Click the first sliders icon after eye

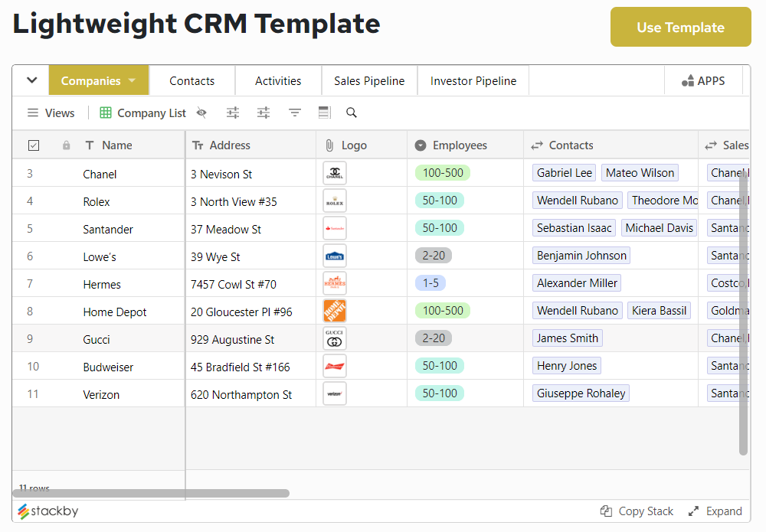click(x=233, y=113)
